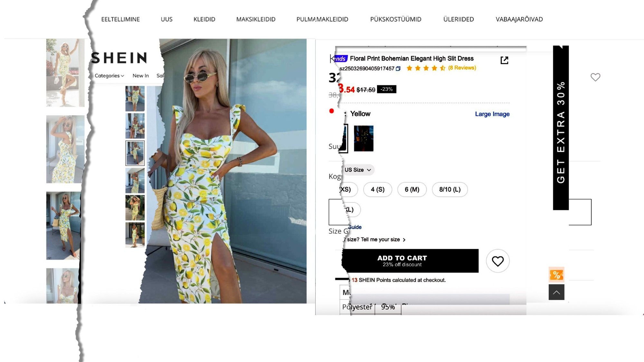Open product in new window icon
The height and width of the screenshot is (362, 644).
click(504, 60)
